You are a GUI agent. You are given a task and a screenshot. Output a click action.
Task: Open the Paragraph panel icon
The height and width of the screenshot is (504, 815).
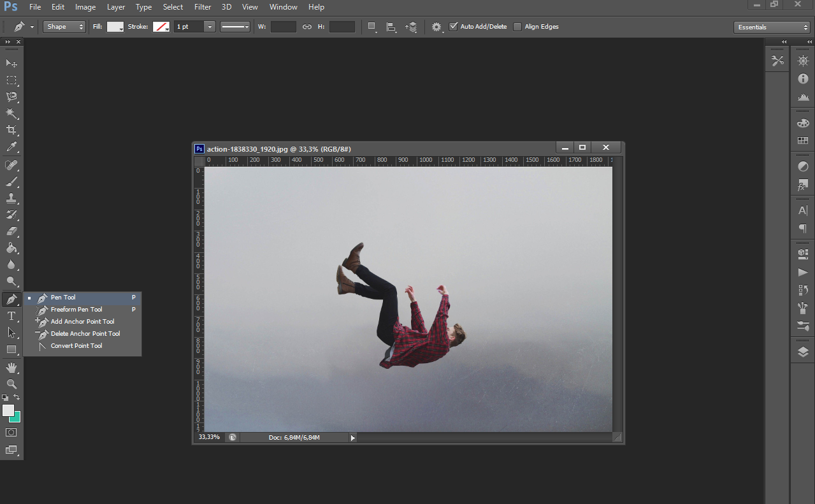[x=803, y=228]
